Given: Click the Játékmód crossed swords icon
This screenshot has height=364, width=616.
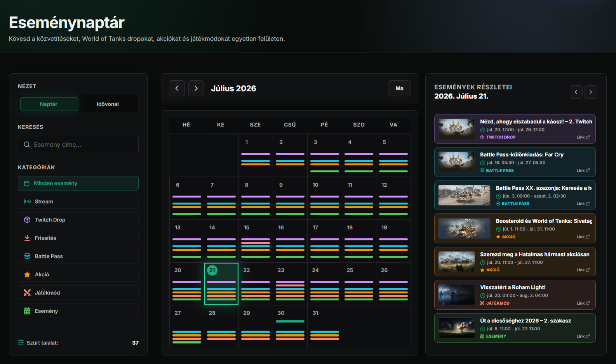Looking at the screenshot, I should pyautogui.click(x=27, y=293).
